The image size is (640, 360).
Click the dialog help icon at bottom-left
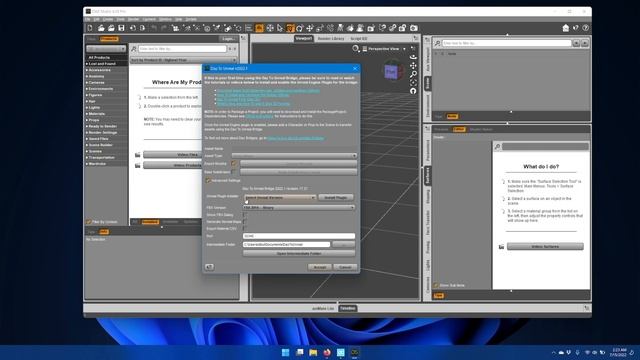pos(209,267)
